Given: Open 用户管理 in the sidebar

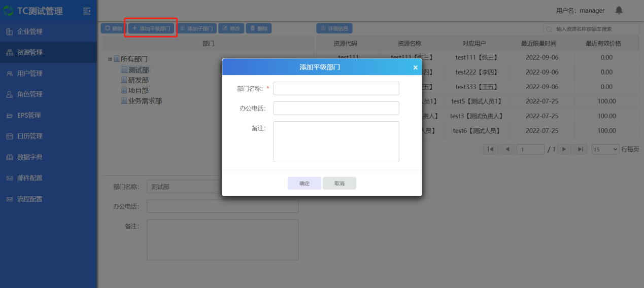Looking at the screenshot, I should click(29, 74).
